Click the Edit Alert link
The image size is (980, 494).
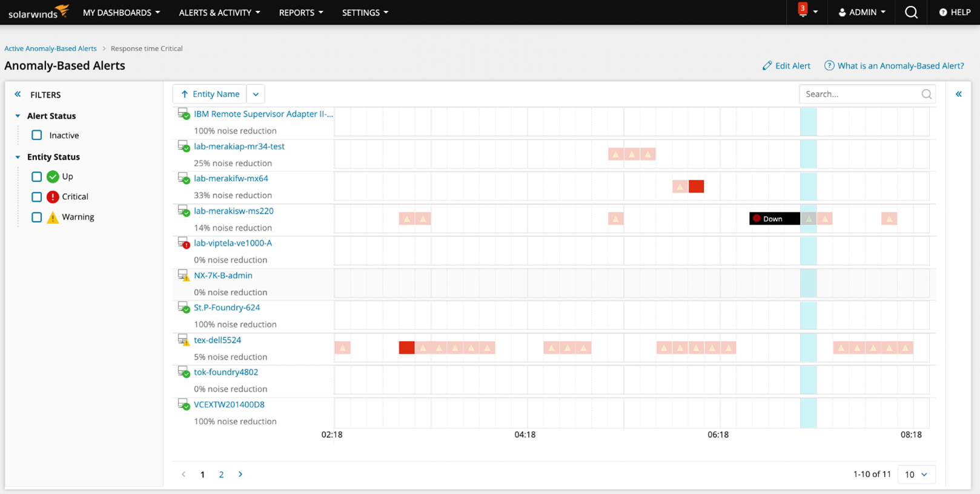[786, 65]
